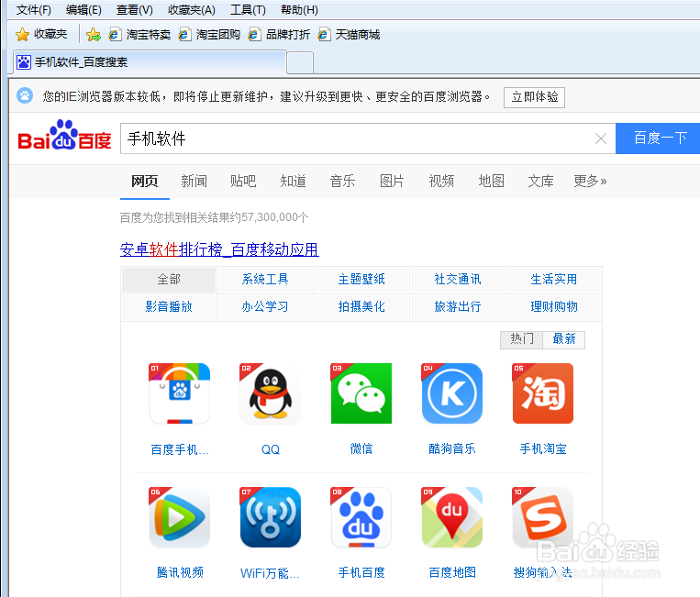The image size is (700, 597).
Task: Open the 手机淘宝 text link
Action: point(543,448)
